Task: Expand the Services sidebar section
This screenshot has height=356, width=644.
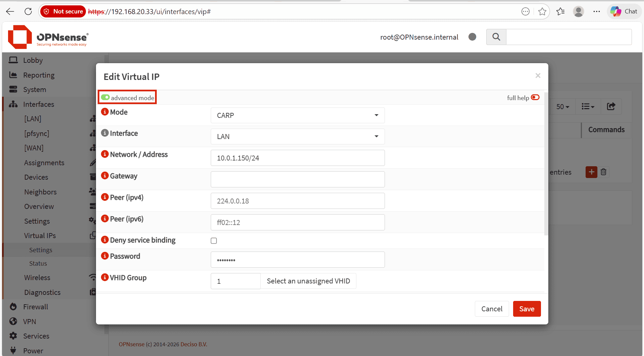Action: pyautogui.click(x=36, y=336)
